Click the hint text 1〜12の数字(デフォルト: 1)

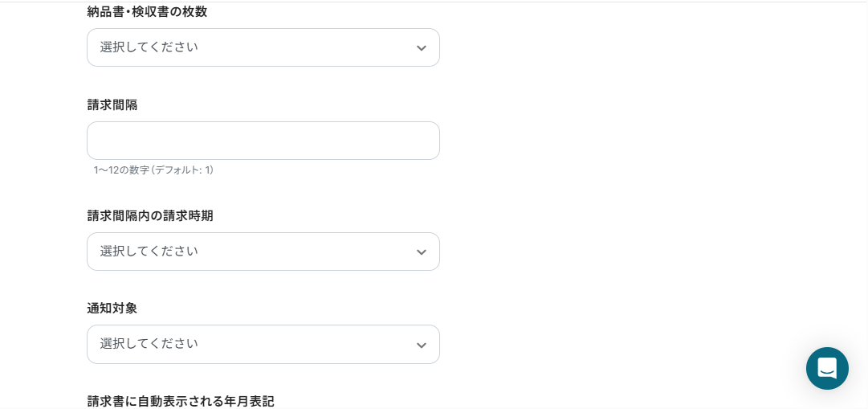click(153, 170)
